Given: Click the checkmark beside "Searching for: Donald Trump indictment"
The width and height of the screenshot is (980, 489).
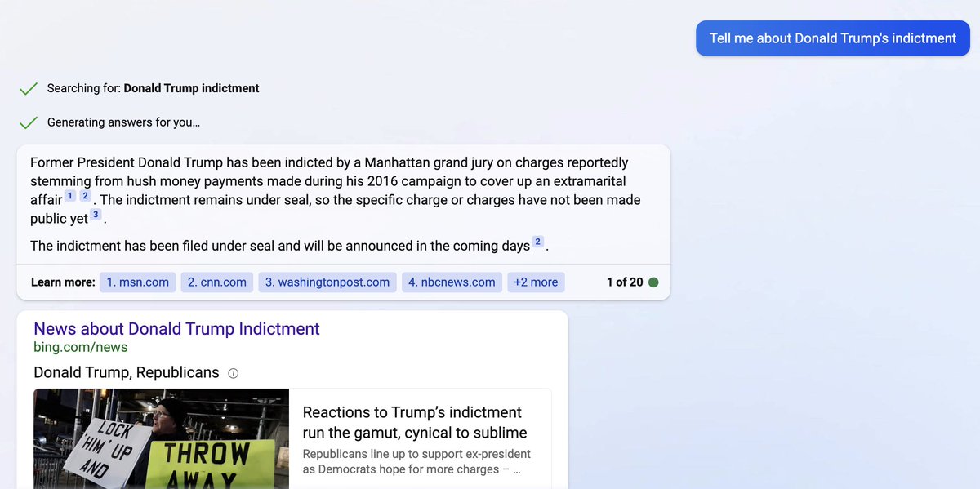Looking at the screenshot, I should pyautogui.click(x=29, y=87).
